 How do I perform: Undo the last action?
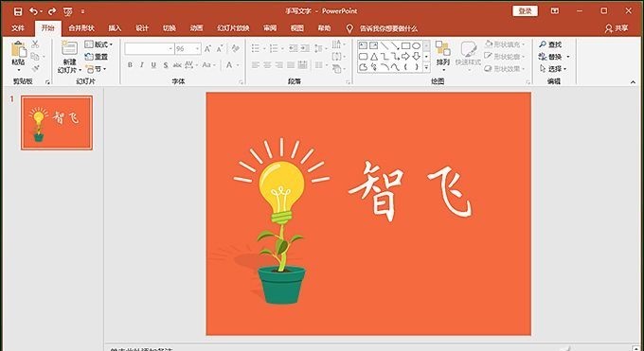34,11
